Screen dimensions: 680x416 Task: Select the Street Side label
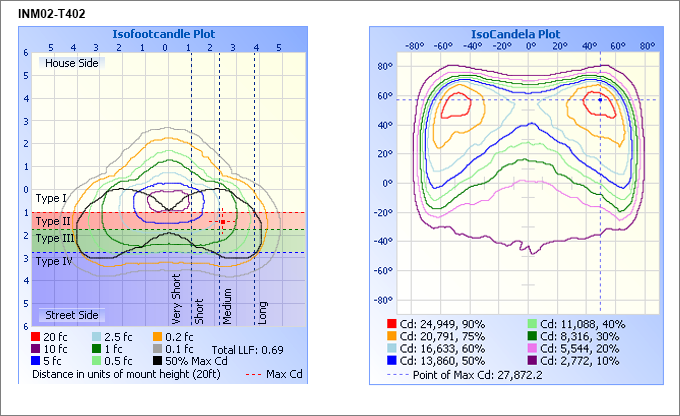point(72,315)
